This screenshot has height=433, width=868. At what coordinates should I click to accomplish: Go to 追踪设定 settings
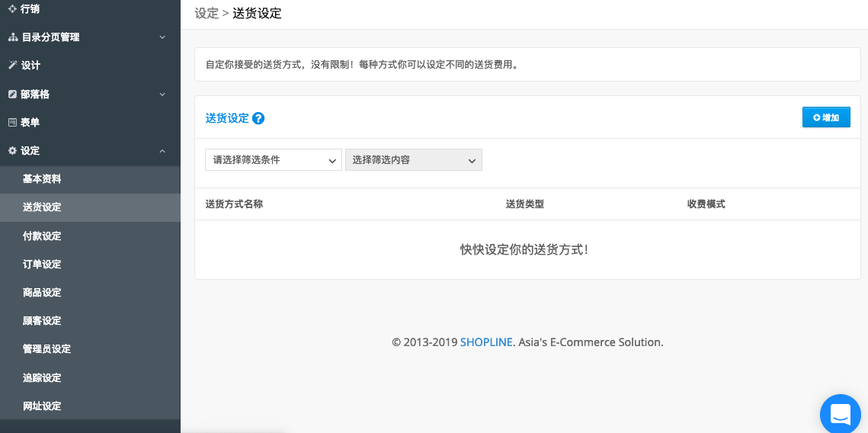click(x=90, y=378)
